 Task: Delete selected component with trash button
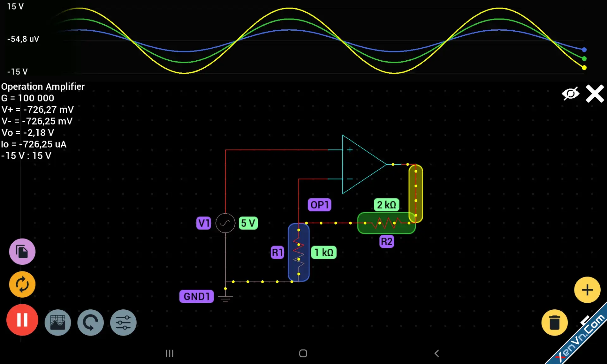click(x=555, y=322)
